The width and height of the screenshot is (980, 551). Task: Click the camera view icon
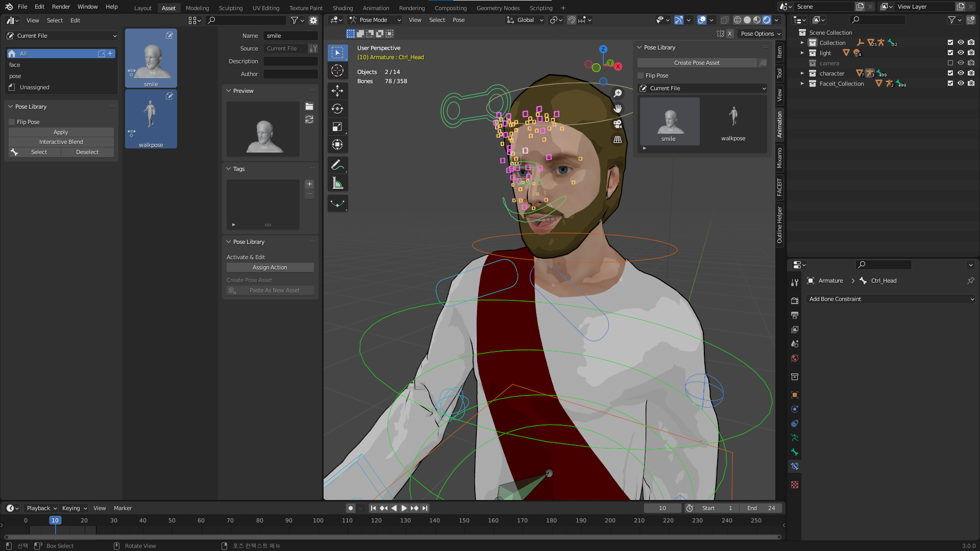[618, 124]
